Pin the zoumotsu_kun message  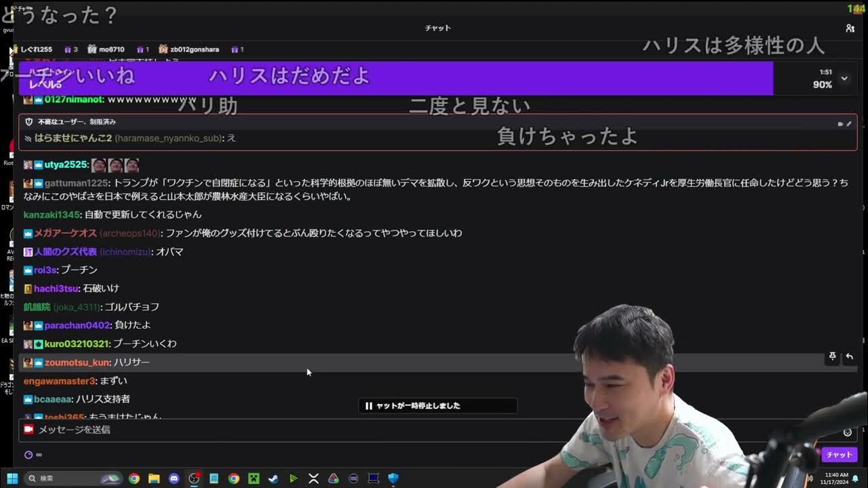[832, 357]
